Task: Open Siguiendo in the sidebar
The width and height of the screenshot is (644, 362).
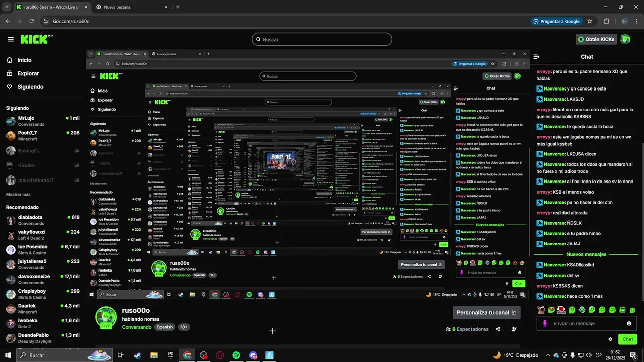Action: click(x=30, y=87)
